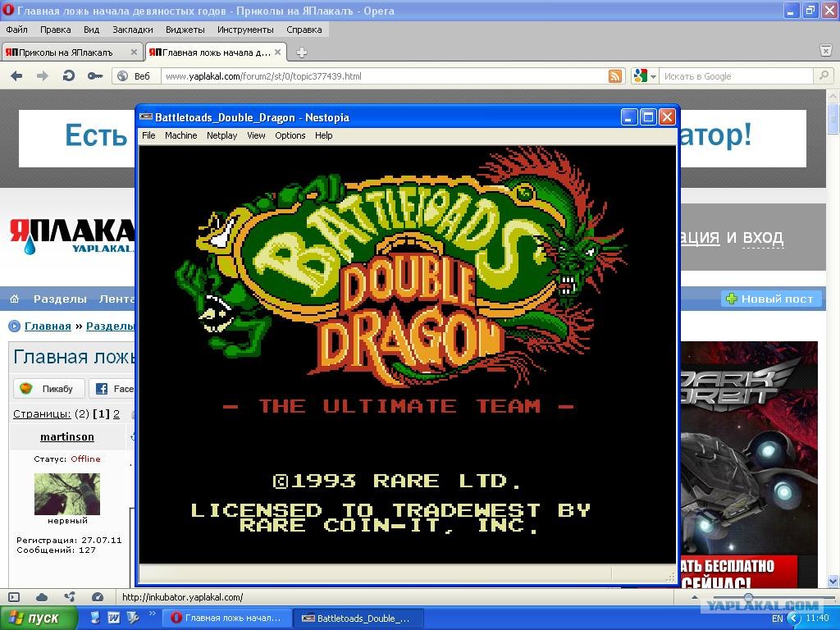Screen dimensions: 840x630
Task: Click the home icon on Yaplakal navbar
Action: point(15,299)
